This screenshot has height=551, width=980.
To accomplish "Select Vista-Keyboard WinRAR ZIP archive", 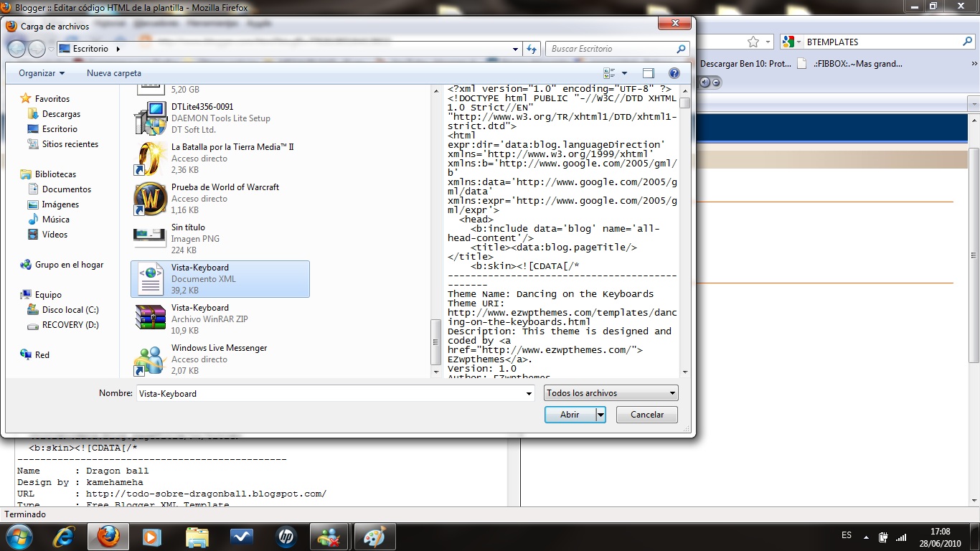I will point(220,319).
